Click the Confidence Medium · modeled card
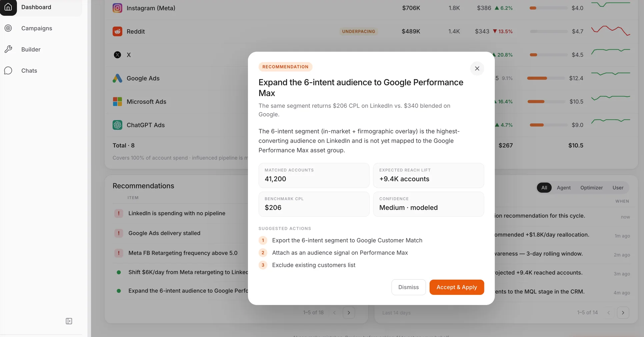Screen dimensions: 644x337 click(428, 204)
